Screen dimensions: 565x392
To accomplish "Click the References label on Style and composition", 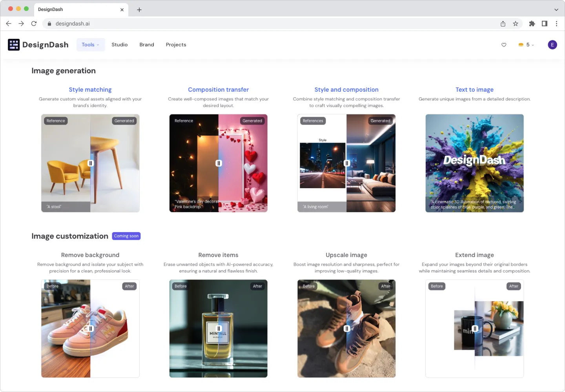I will (x=313, y=121).
